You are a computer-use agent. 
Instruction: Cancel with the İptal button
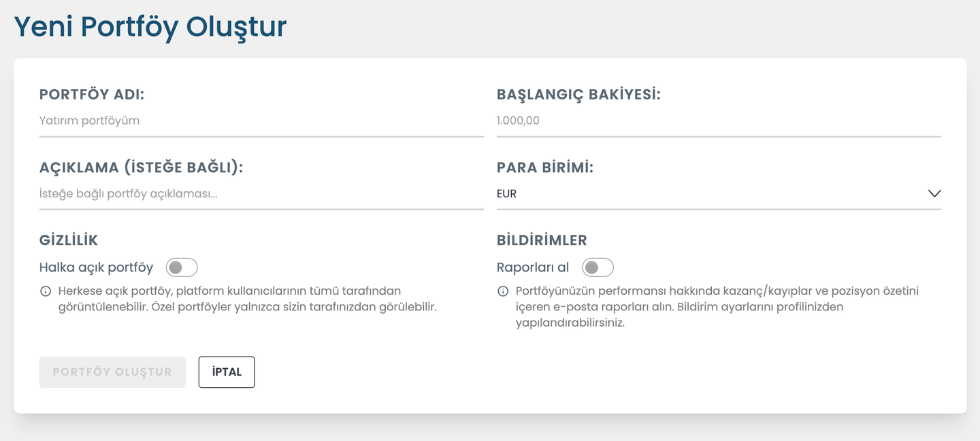pyautogui.click(x=227, y=372)
